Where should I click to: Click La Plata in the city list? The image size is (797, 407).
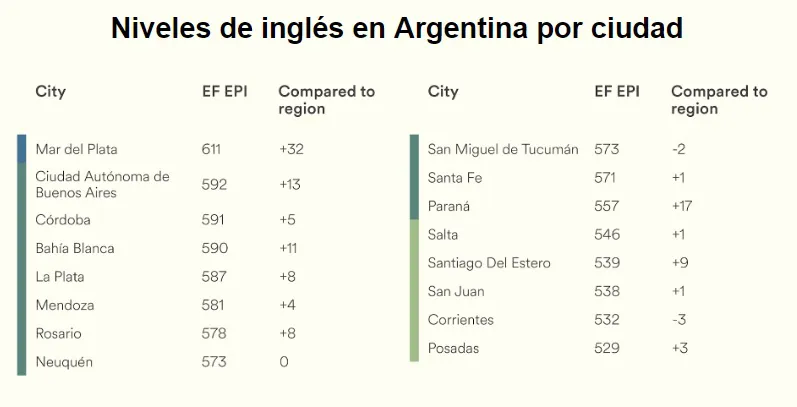[60, 276]
